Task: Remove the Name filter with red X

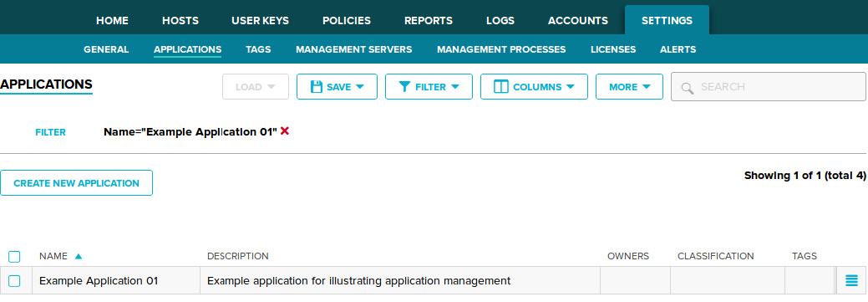Action: point(285,131)
